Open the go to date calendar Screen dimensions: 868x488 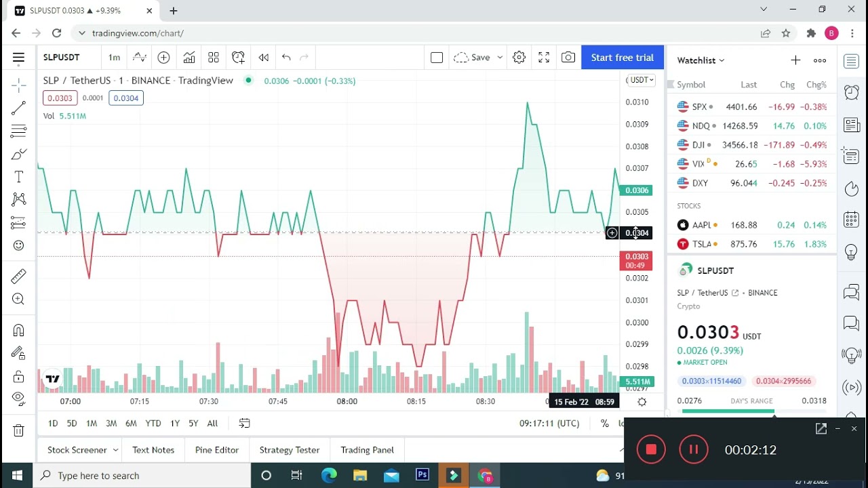point(245,424)
